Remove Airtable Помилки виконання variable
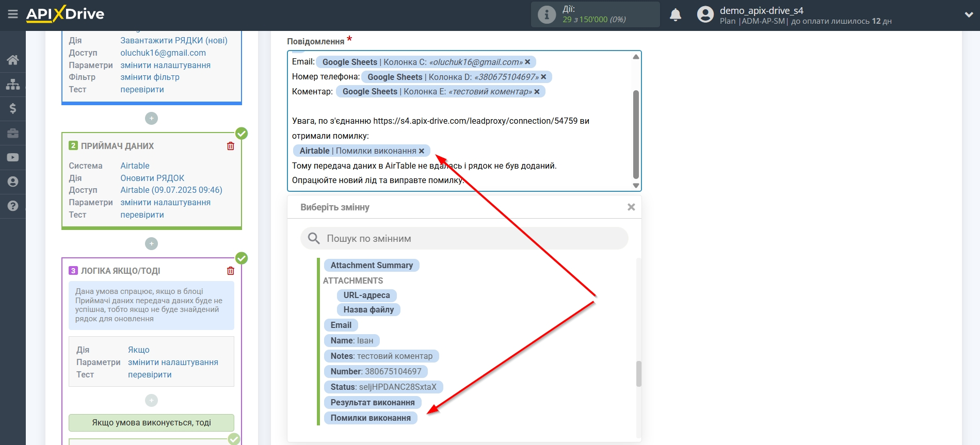980x445 pixels. [422, 151]
